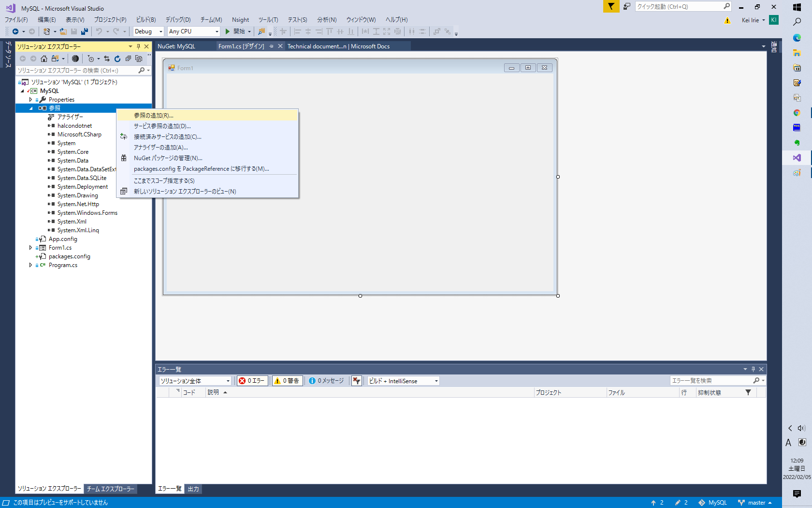Click the master branch indicator in status bar
The width and height of the screenshot is (812, 508).
[x=755, y=503]
